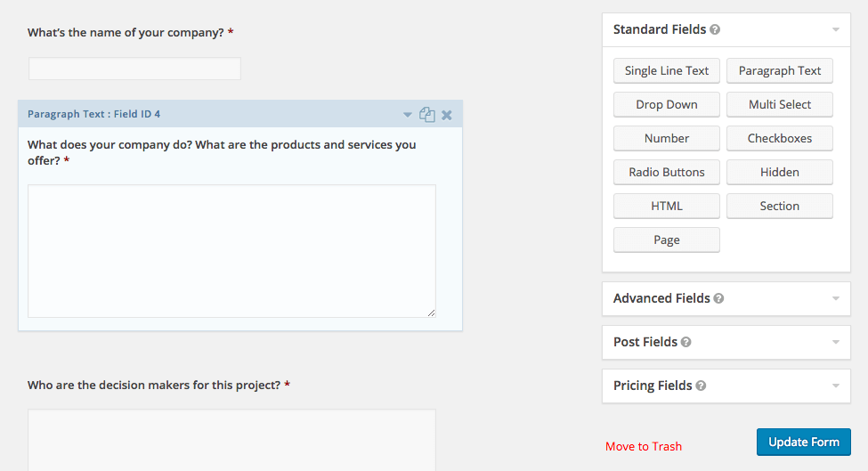
Task: Click the Update Form button
Action: (x=804, y=443)
